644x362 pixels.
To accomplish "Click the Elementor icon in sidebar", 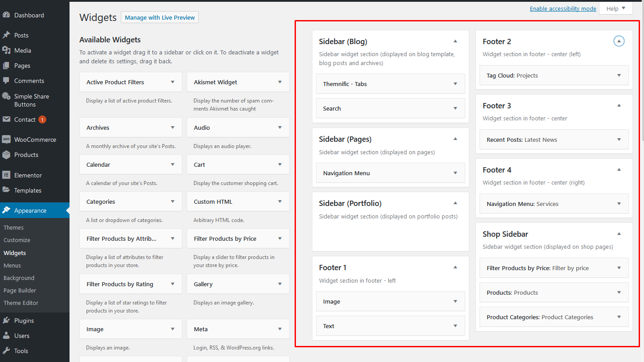I will [6, 175].
